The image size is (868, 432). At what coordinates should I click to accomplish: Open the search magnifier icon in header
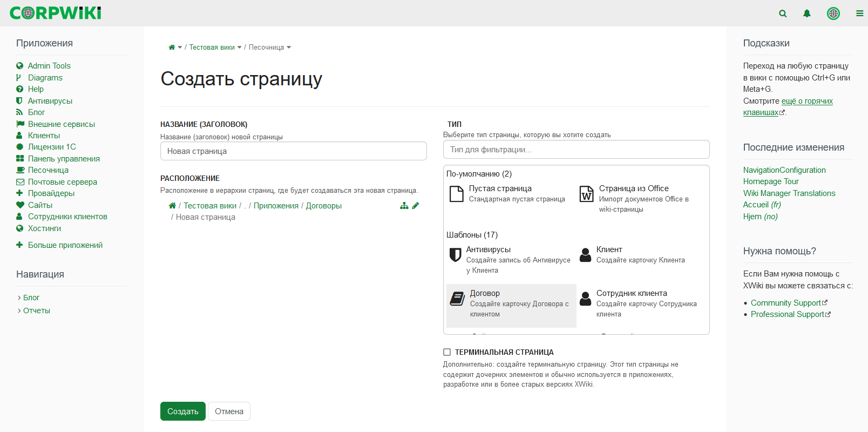click(x=783, y=13)
